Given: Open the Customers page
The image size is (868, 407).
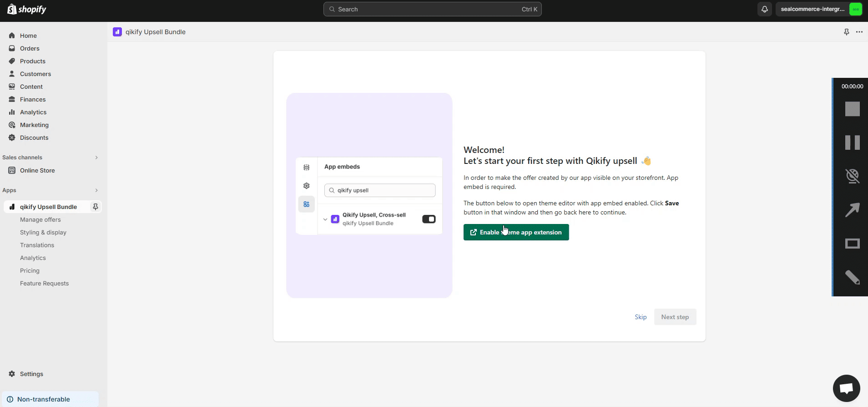Looking at the screenshot, I should 35,74.
